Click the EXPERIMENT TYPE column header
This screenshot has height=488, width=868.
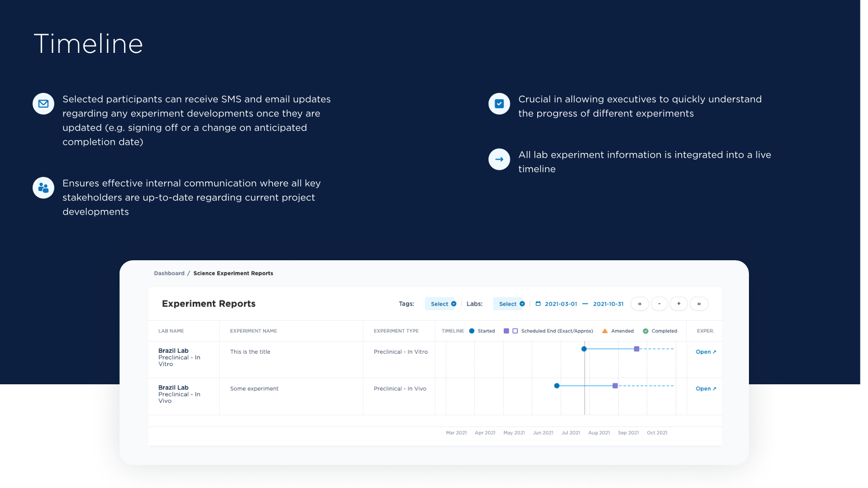tap(396, 331)
